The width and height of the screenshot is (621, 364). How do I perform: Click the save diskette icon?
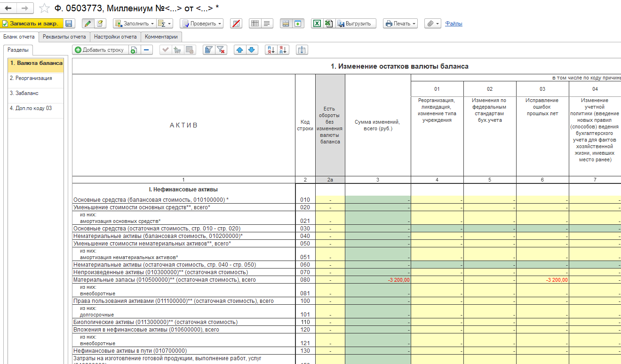(69, 24)
